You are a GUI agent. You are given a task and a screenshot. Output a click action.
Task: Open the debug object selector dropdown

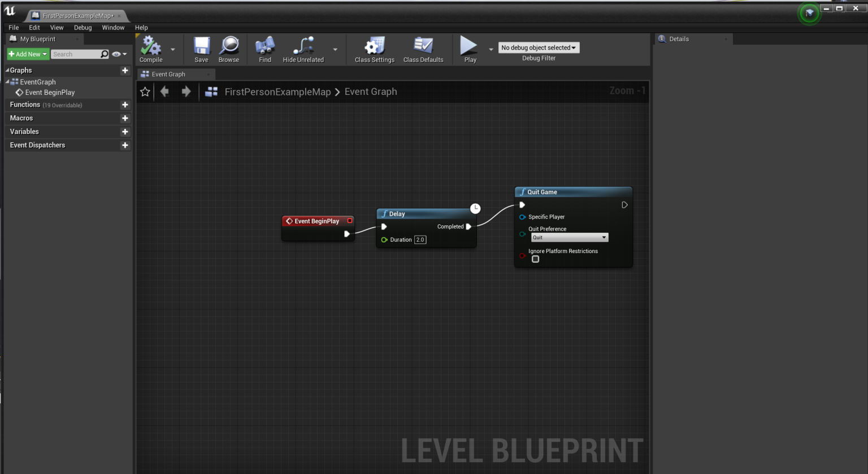point(539,48)
